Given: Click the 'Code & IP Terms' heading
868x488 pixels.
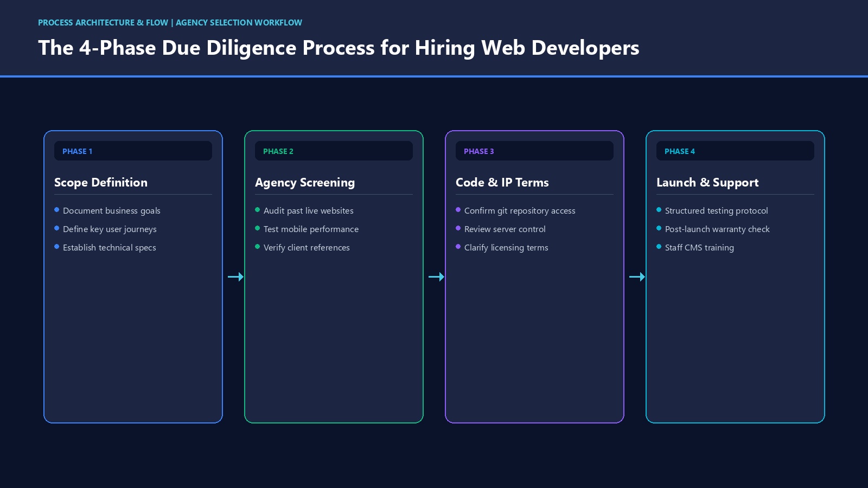Looking at the screenshot, I should [x=502, y=183].
